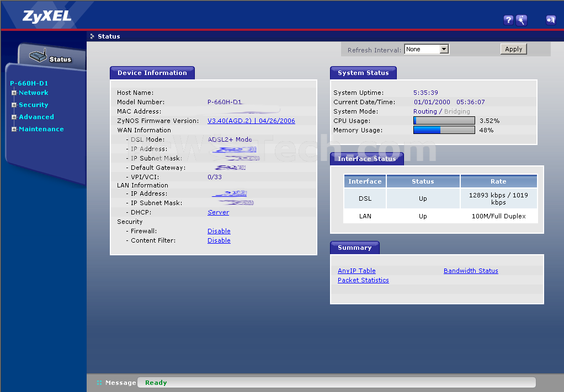The image size is (564, 392).
Task: Launch the Wizard icon in header
Action: 521,20
